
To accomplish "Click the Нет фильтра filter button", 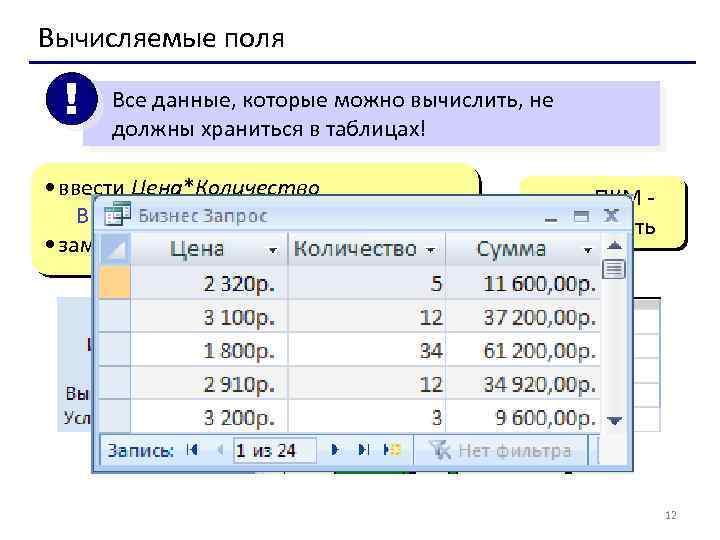I will (501, 450).
